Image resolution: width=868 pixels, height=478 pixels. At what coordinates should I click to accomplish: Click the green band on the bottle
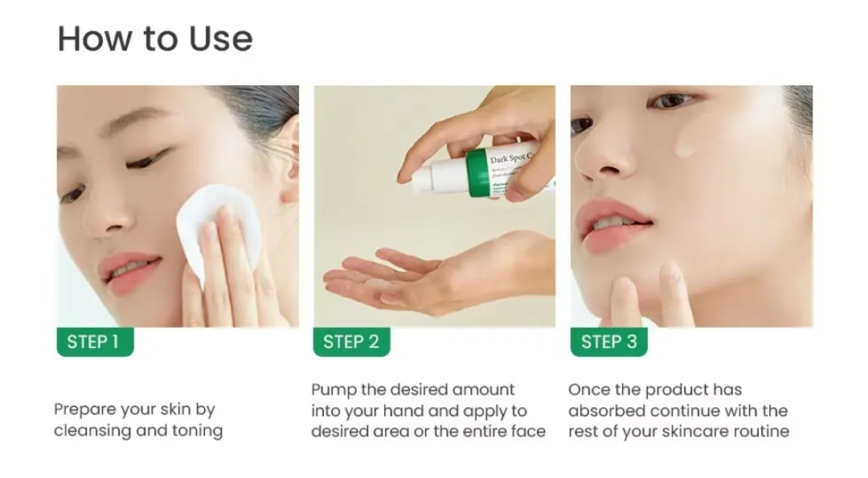click(477, 174)
